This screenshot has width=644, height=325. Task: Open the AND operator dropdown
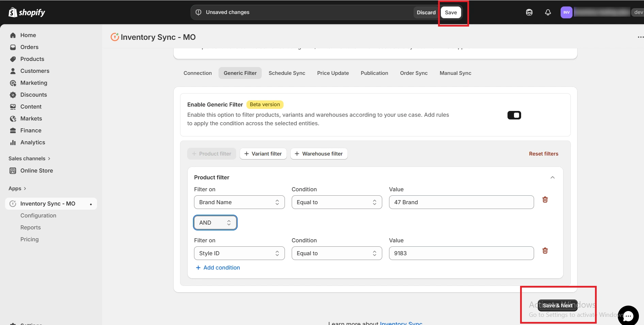point(215,223)
